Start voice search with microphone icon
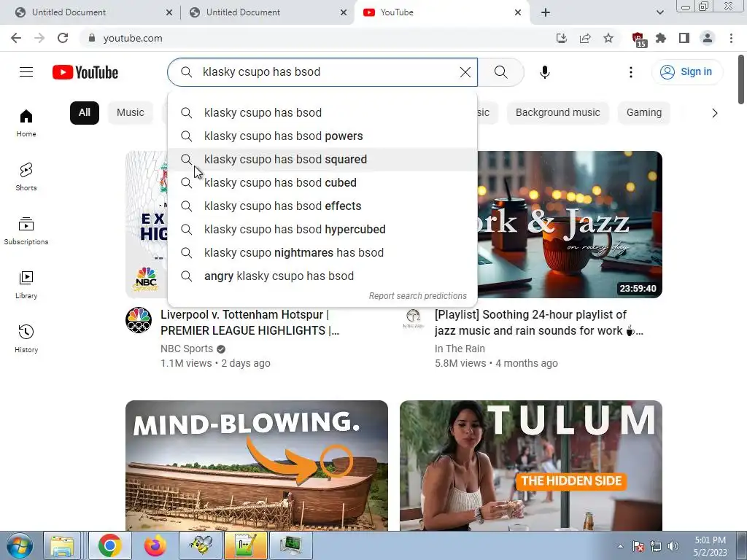Viewport: 747px width, 560px height. (544, 72)
